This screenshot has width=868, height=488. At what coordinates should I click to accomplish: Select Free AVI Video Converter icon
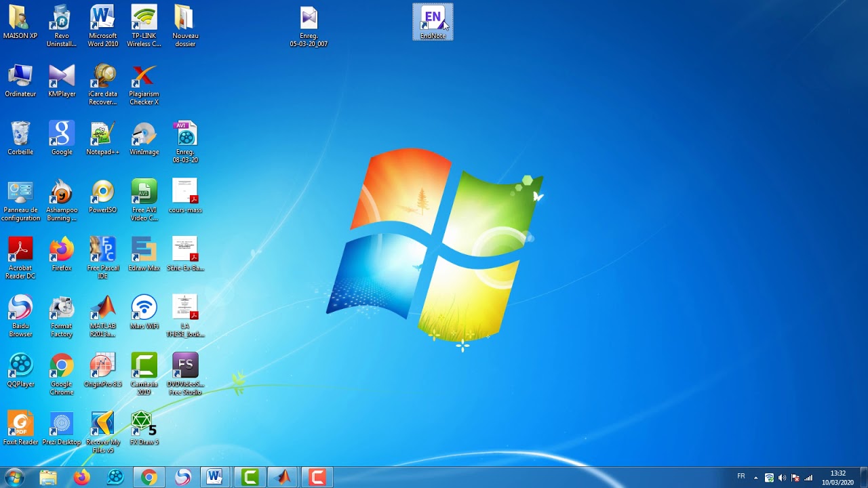[x=144, y=201]
